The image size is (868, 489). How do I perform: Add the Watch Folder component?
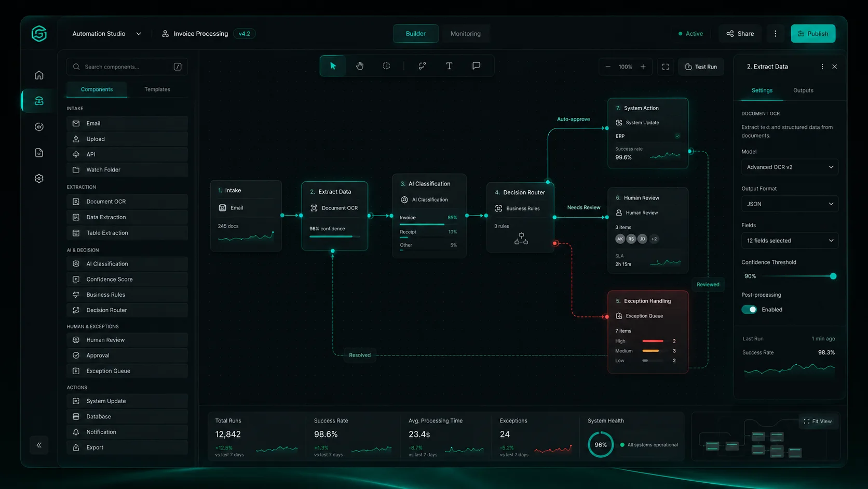pyautogui.click(x=127, y=170)
